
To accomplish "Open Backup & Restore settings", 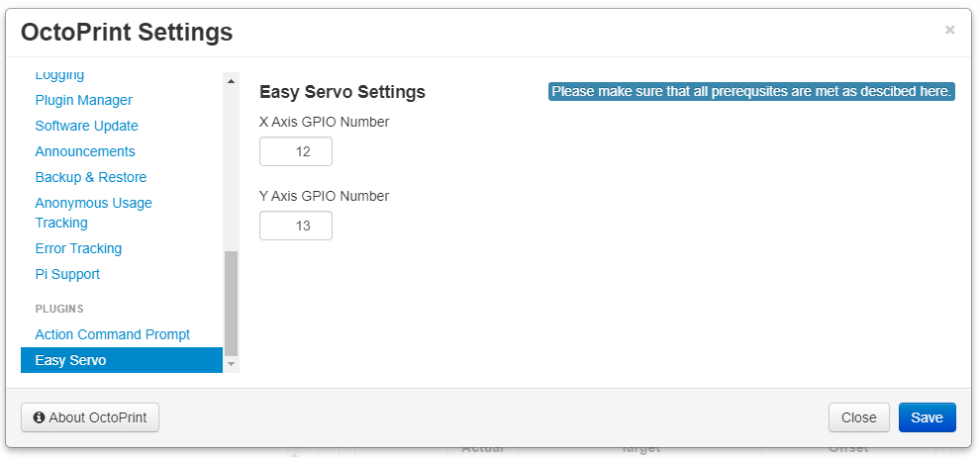I will click(x=91, y=177).
